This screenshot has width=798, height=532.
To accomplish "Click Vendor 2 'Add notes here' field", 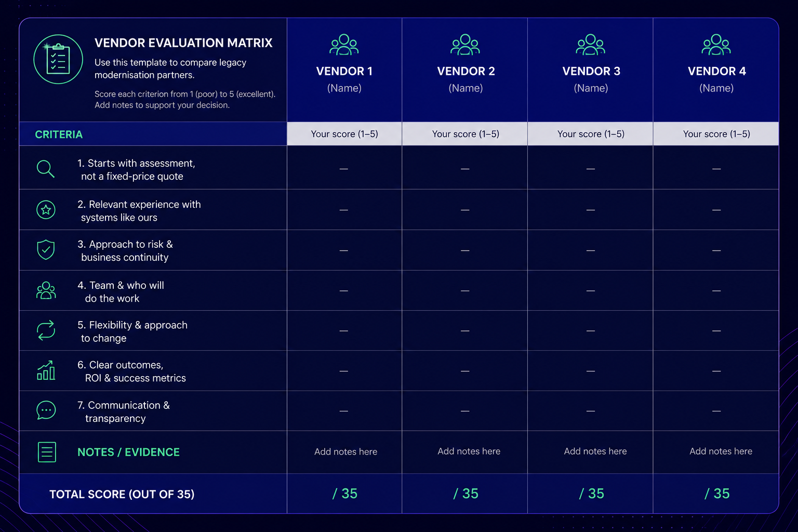I will [465, 452].
